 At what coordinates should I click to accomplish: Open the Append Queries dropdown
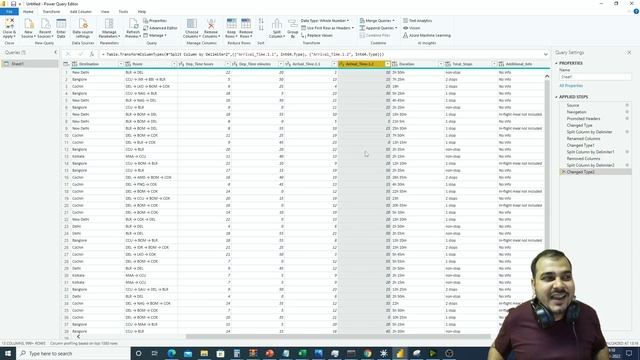378,28
